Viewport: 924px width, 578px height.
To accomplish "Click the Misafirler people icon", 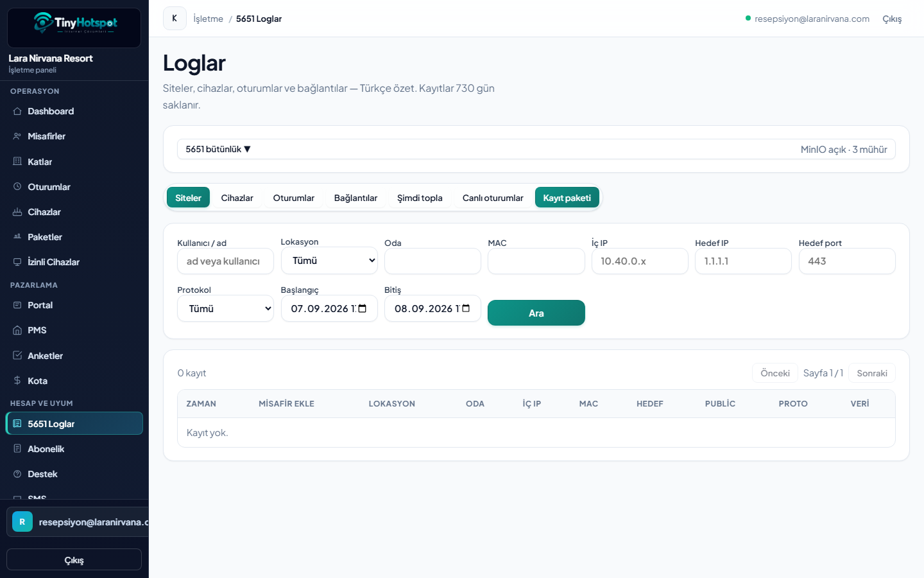I will click(17, 136).
